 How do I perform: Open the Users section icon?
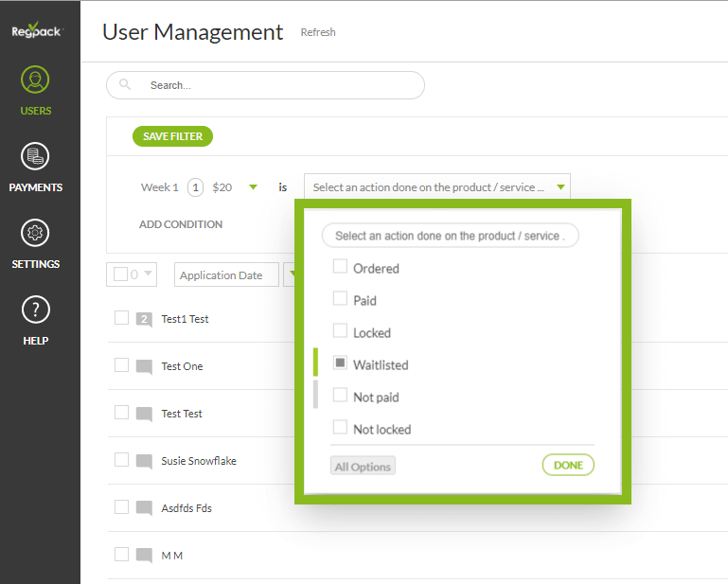coord(36,80)
